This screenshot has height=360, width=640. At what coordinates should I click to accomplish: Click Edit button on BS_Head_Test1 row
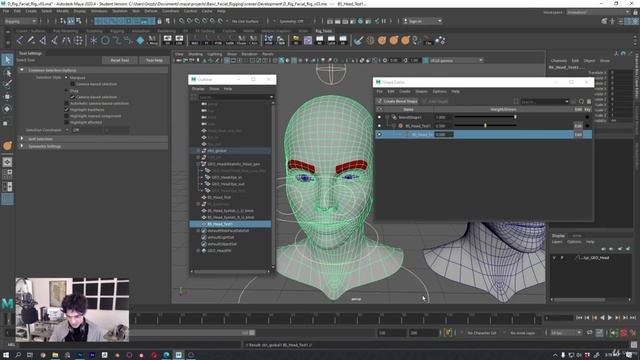[578, 126]
